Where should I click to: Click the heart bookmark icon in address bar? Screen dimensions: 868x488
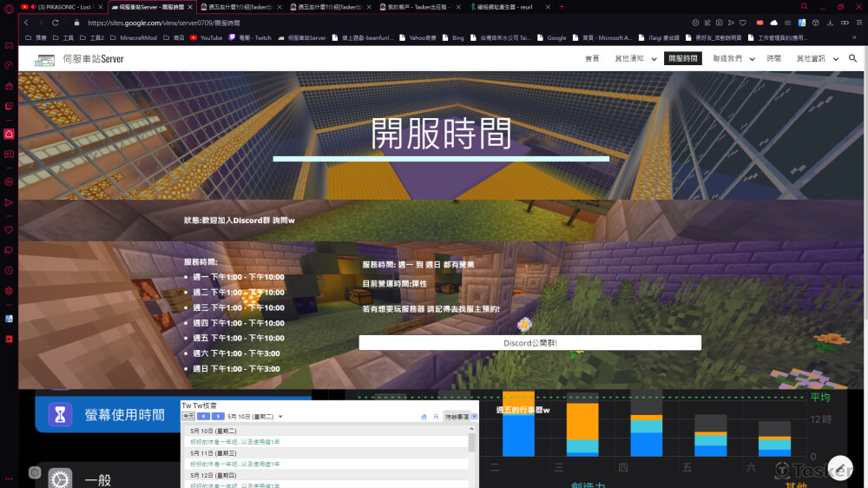[x=742, y=23]
